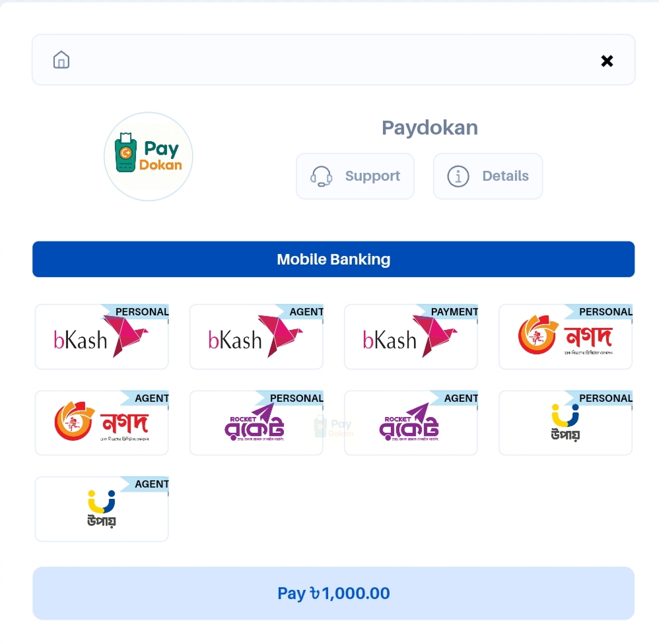Pick Rocket Personal payment method

256,423
